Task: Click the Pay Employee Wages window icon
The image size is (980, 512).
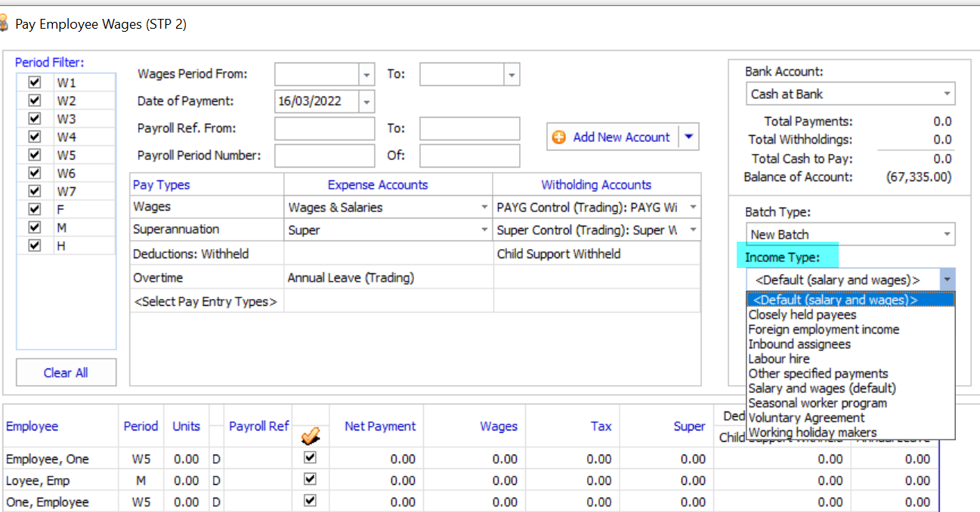Action: pos(5,24)
